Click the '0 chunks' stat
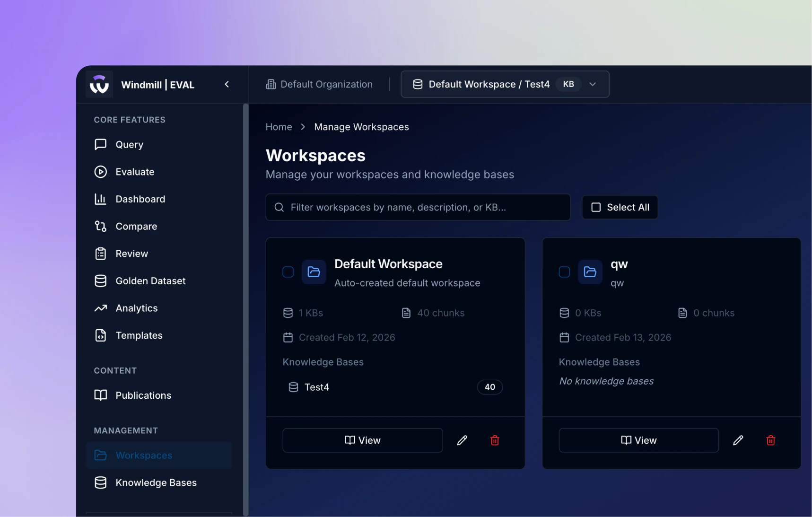Image resolution: width=812 pixels, height=517 pixels. point(706,313)
